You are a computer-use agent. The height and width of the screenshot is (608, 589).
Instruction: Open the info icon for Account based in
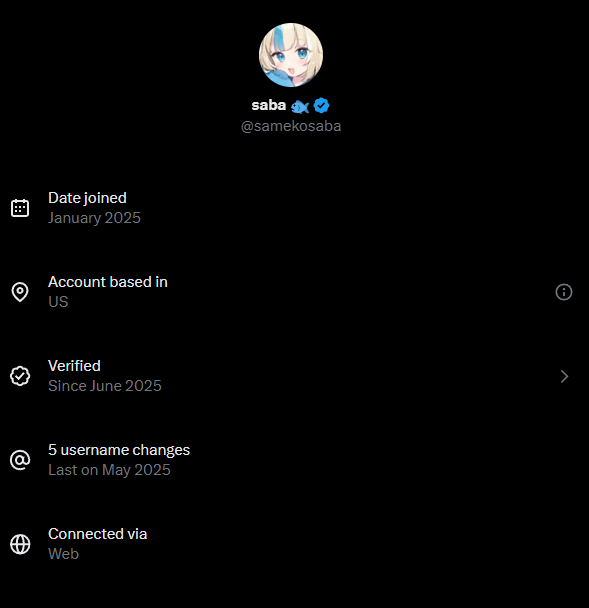pyautogui.click(x=564, y=292)
